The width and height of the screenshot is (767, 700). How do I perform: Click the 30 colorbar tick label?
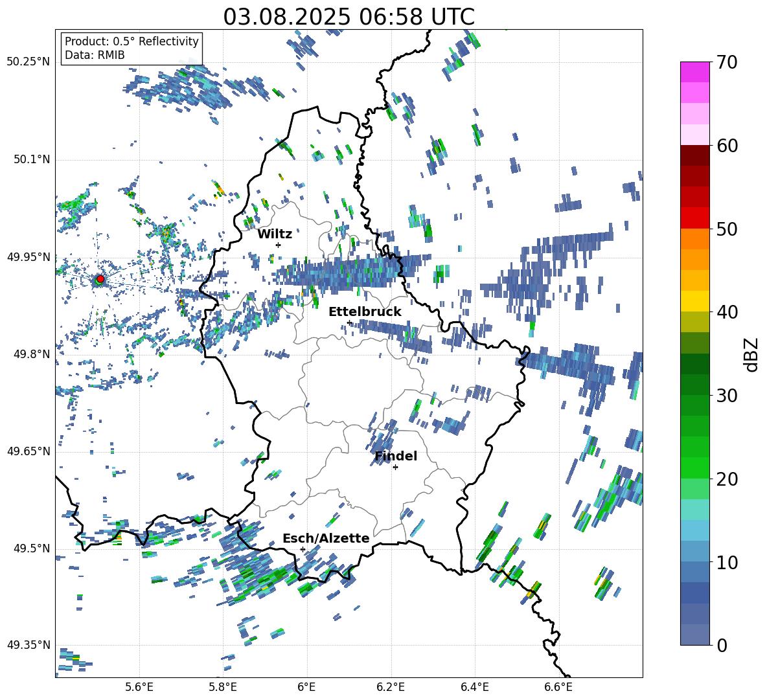pos(727,396)
